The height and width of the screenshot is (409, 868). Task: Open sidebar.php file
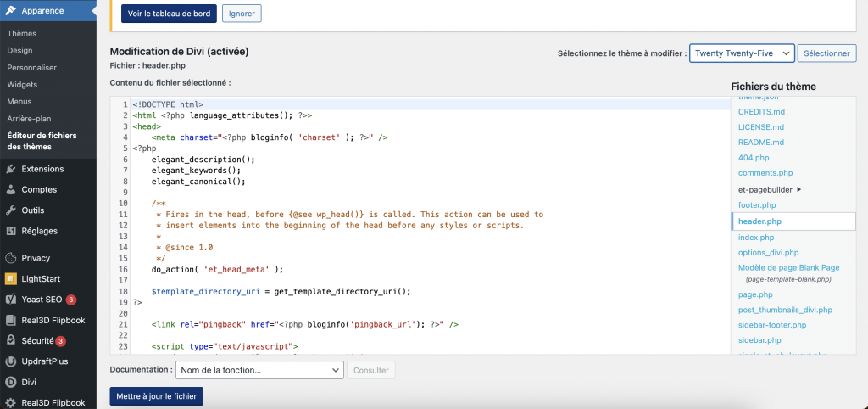[759, 340]
